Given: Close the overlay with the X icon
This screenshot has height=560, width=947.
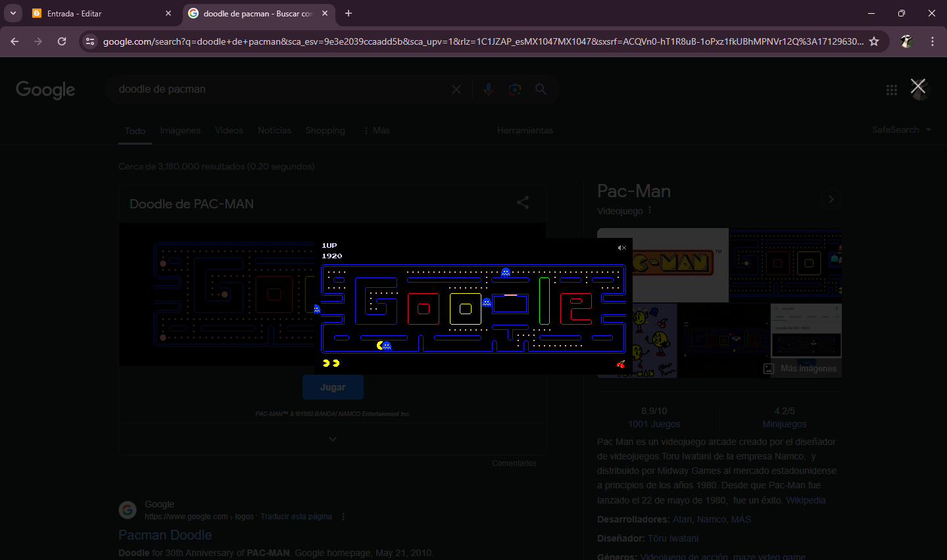Looking at the screenshot, I should point(918,85).
